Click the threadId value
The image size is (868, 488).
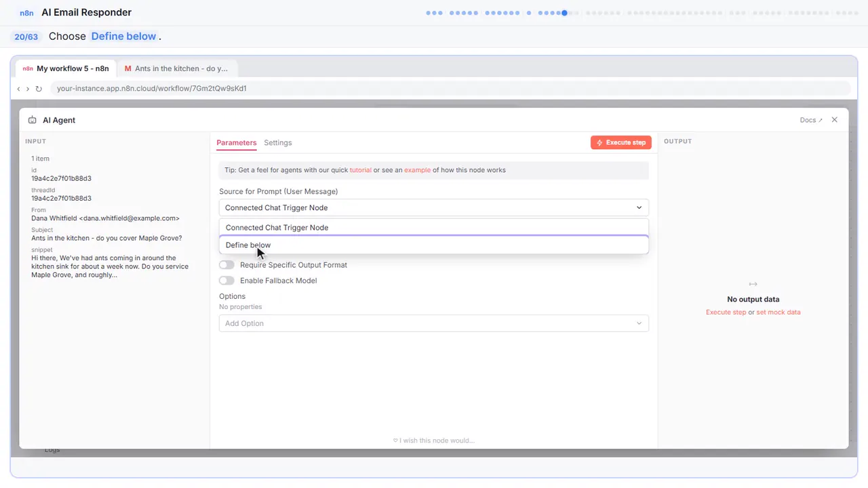coord(61,199)
